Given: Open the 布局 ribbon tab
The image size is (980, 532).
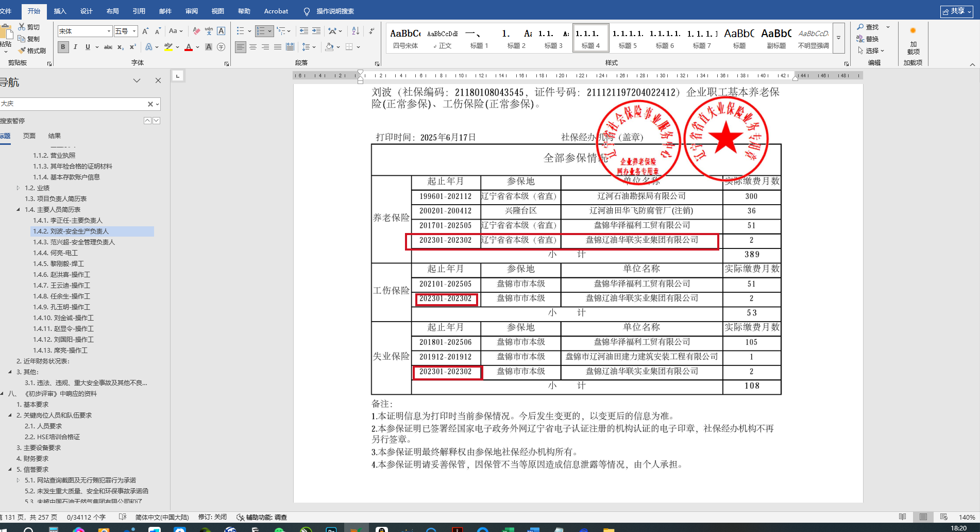Looking at the screenshot, I should [x=113, y=11].
